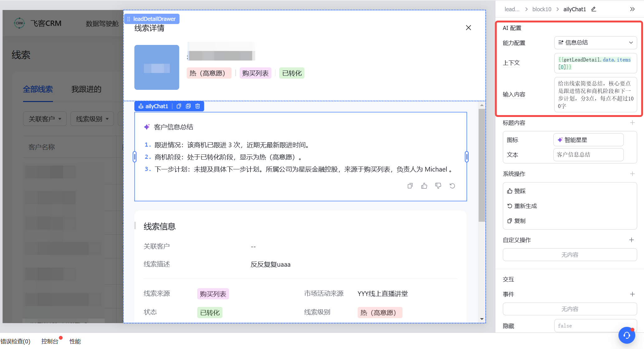The image size is (644, 349).
Task: Click the 无内容 box under 事件
Action: click(x=570, y=309)
